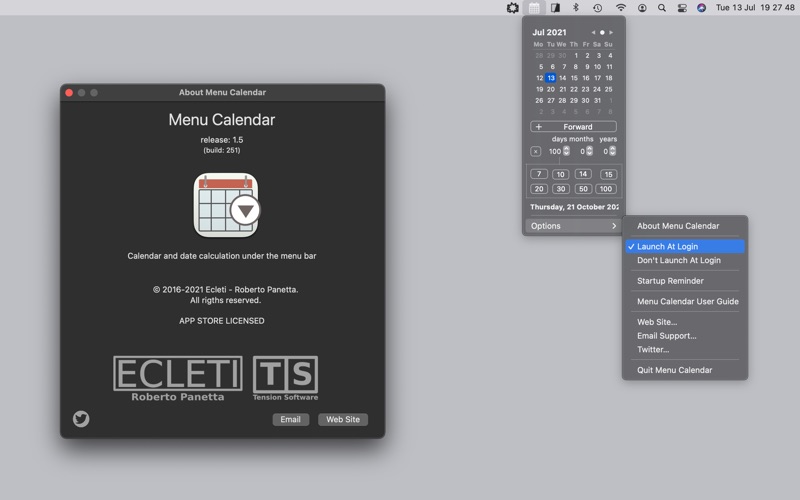The image size is (800, 500).
Task: Click the TS Tension Software logo
Action: 285,379
